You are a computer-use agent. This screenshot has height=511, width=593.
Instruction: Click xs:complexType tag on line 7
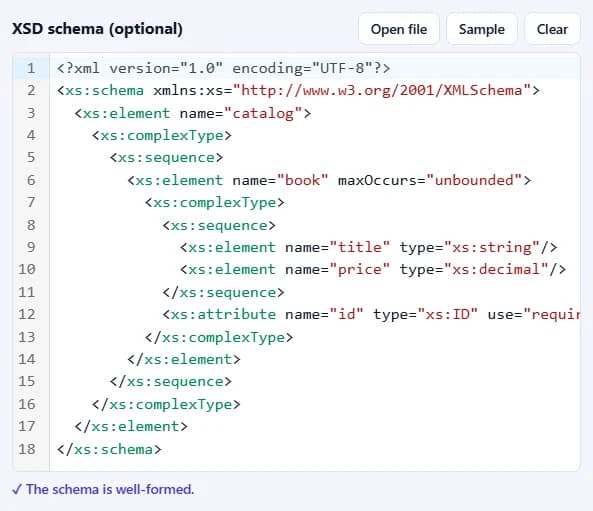(214, 202)
